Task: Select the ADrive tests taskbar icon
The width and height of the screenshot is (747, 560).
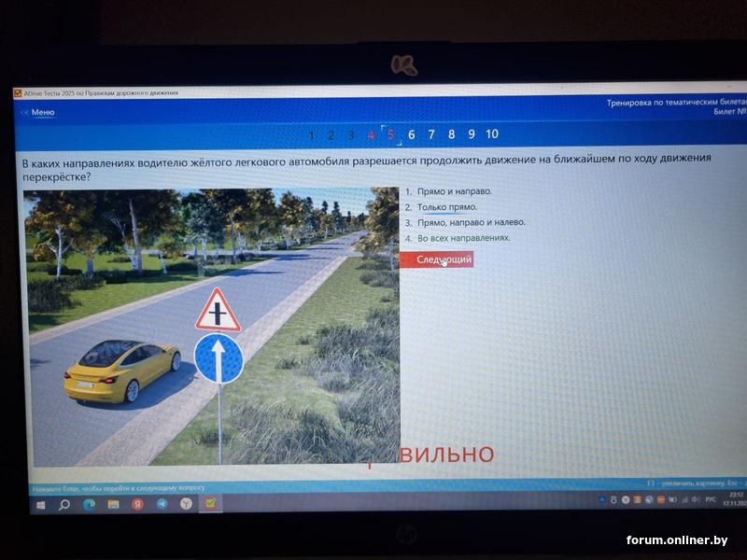Action: [210, 502]
